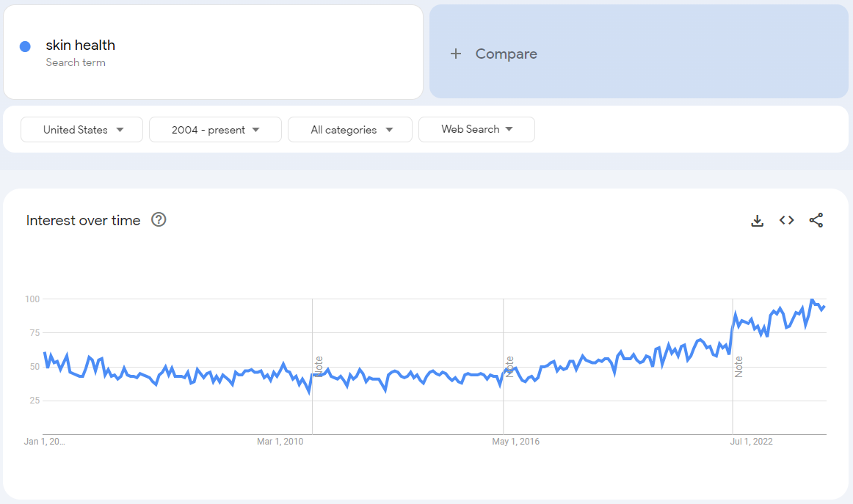Viewport: 853px width, 504px height.
Task: Click the 100 y-axis label
Action: [32, 299]
